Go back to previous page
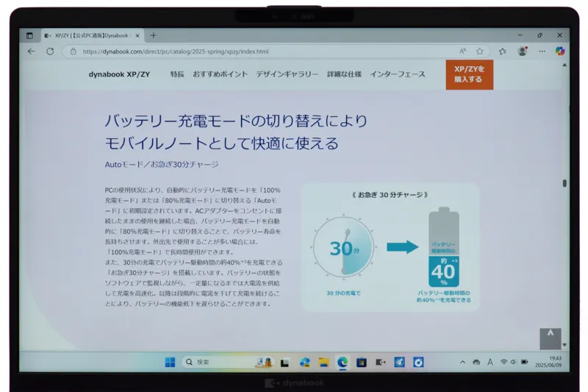The width and height of the screenshot is (588, 392). (x=31, y=51)
